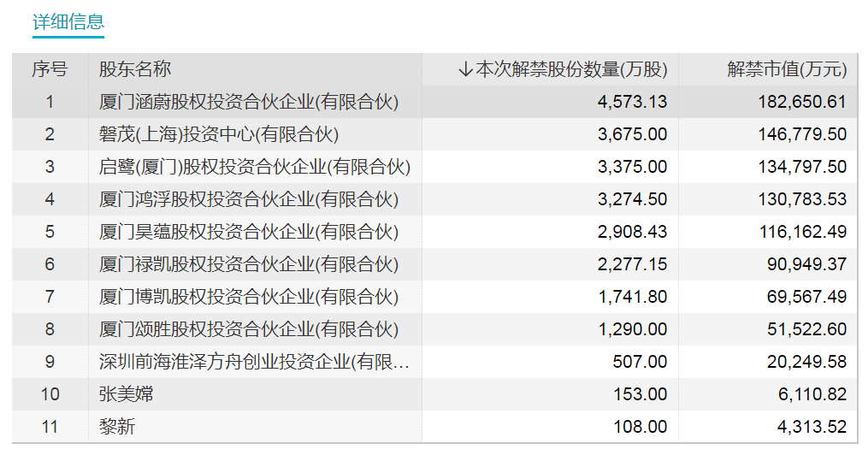The image size is (868, 461).
Task: Click shareholder 厦门昊蕴股权投资合伙企业(有限合伙)
Action: click(249, 232)
